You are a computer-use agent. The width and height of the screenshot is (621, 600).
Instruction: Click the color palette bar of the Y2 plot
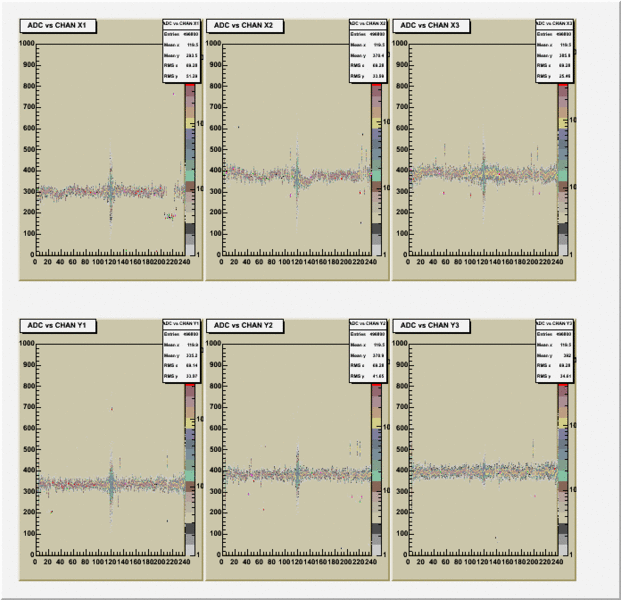377,470
